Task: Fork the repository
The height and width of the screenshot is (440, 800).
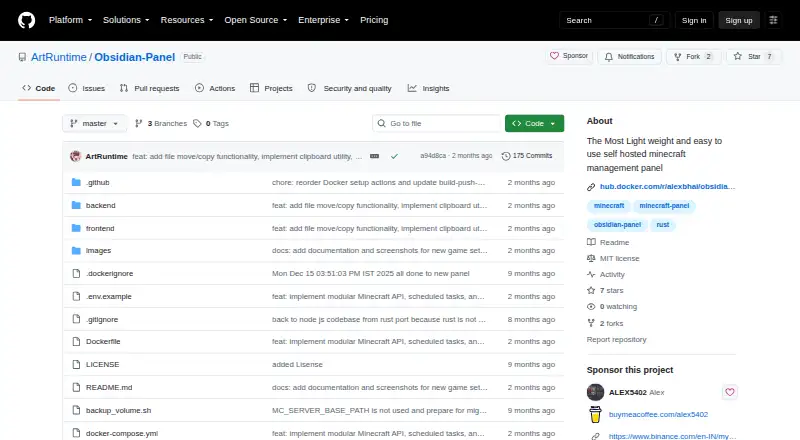Action: (693, 57)
